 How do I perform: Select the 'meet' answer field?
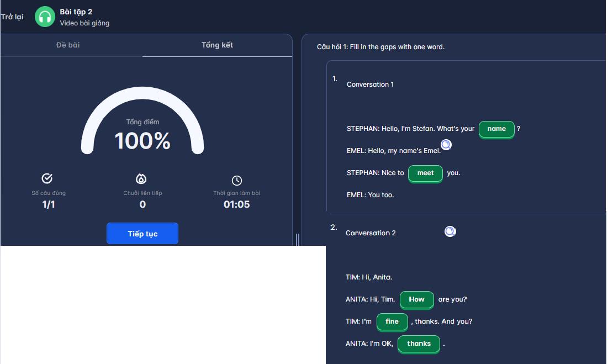(425, 173)
